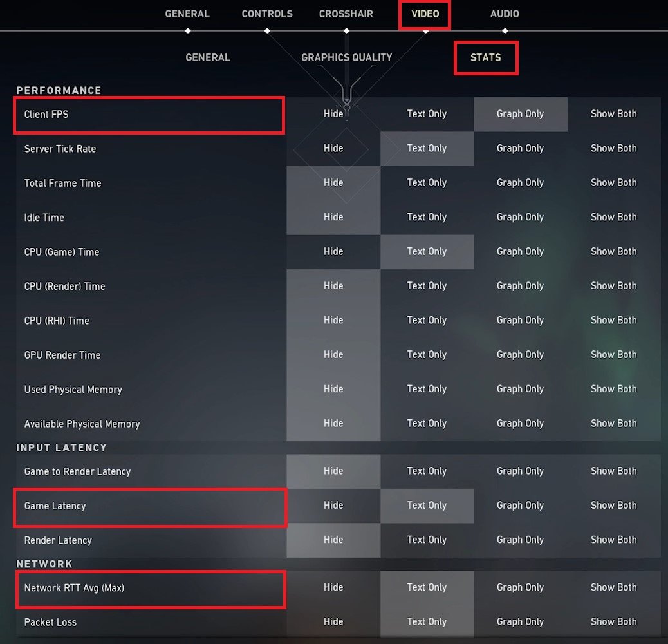The image size is (668, 644).
Task: Switch to the Crosshair settings tab
Action: tap(346, 14)
